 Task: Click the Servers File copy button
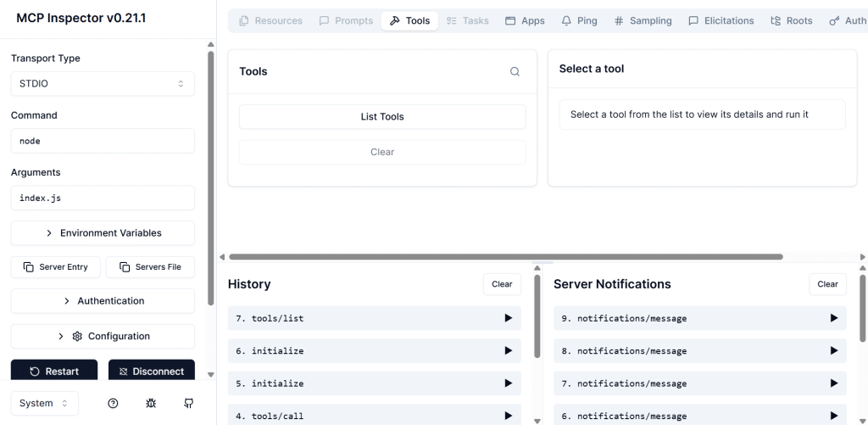click(150, 267)
